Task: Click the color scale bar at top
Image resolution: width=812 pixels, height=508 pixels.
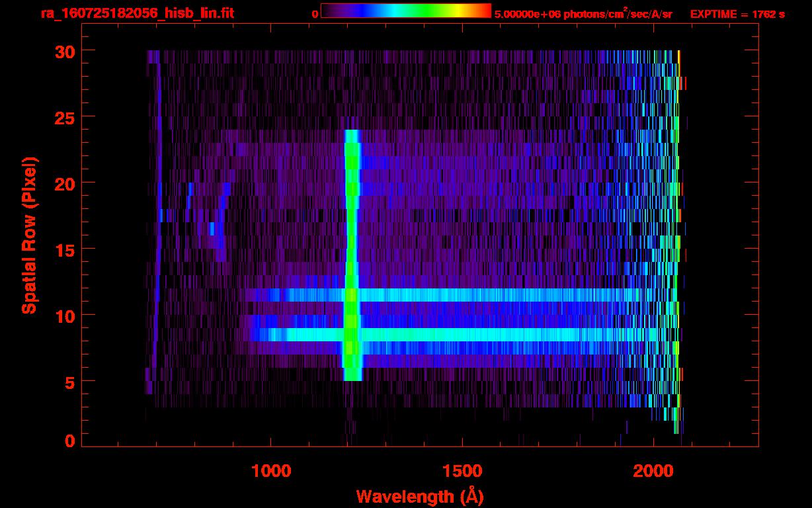Action: pyautogui.click(x=405, y=11)
